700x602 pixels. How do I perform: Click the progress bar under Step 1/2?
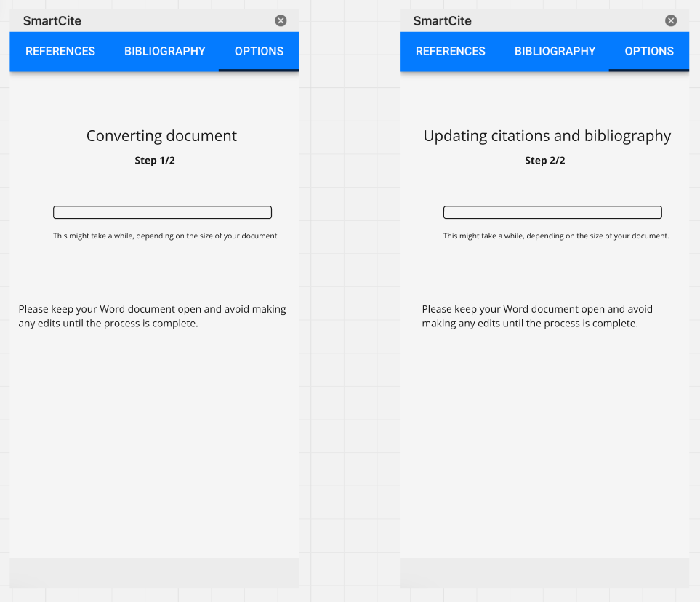coord(163,212)
